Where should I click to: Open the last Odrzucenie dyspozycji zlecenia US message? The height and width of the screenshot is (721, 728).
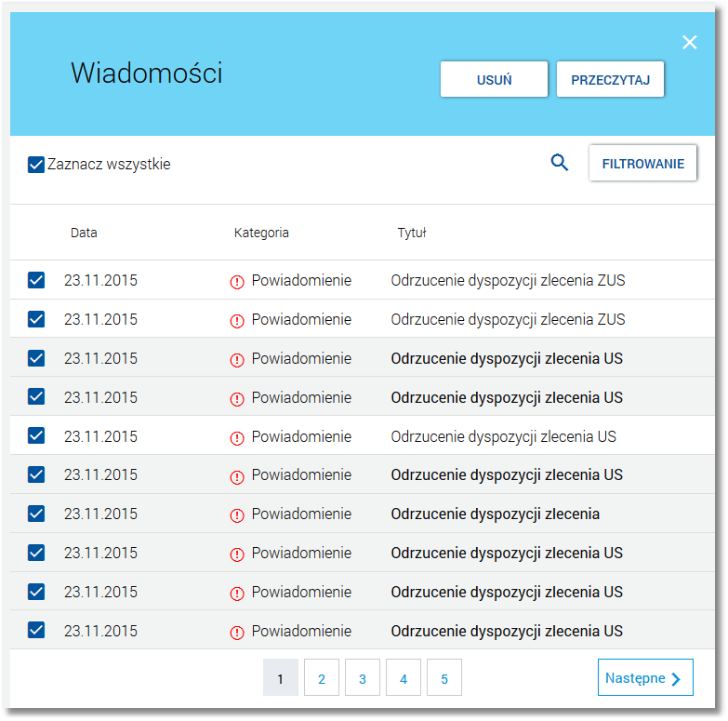click(507, 632)
